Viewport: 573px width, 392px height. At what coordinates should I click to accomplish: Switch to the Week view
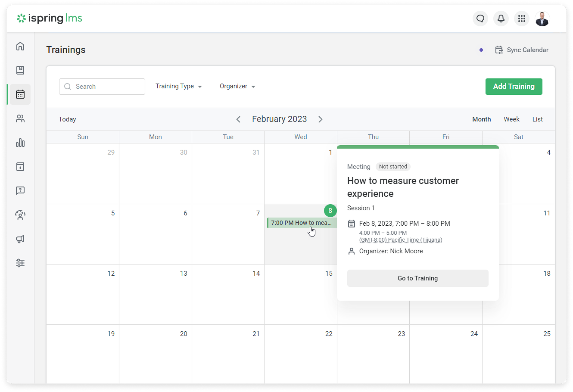point(511,119)
